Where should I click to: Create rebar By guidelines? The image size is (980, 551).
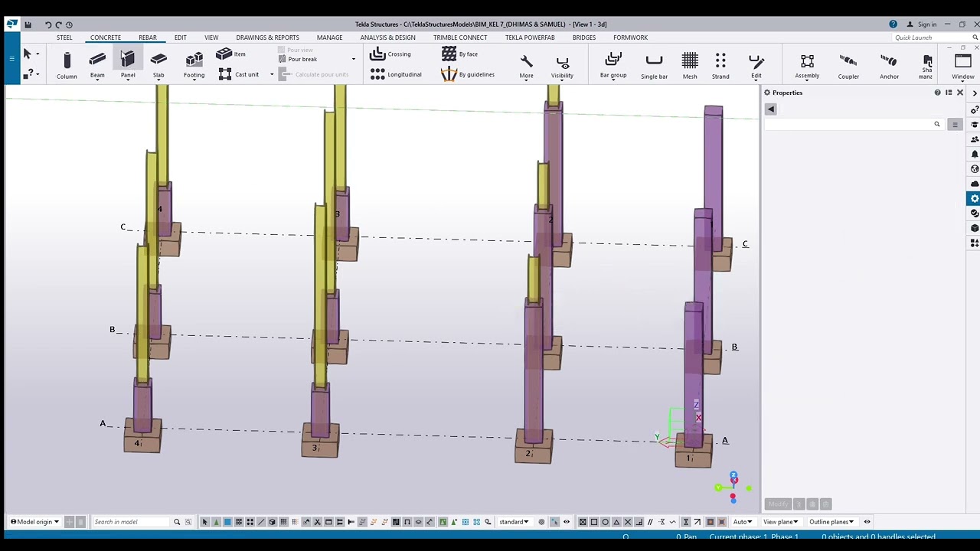[468, 74]
